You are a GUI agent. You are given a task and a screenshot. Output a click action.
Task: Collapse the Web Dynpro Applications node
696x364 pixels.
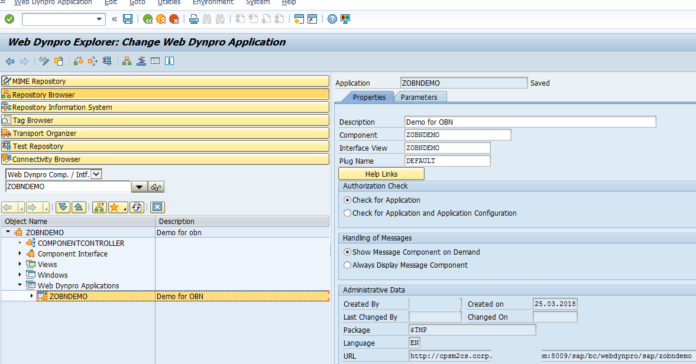click(20, 285)
